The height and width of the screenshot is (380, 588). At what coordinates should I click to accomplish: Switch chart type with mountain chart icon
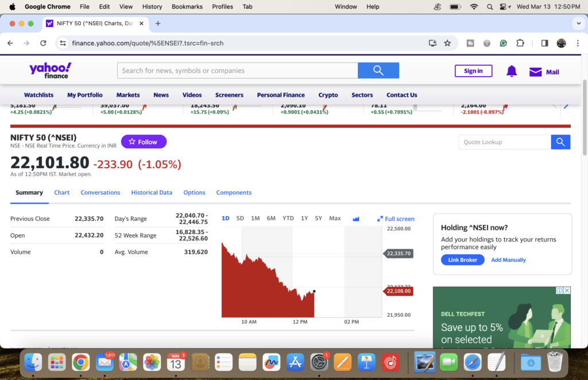coord(356,219)
